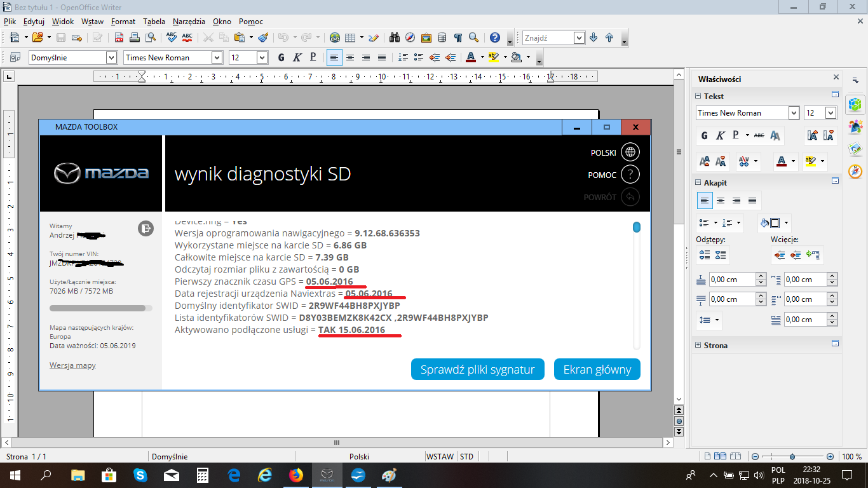Open the sidebar Gallery icon

tap(855, 149)
